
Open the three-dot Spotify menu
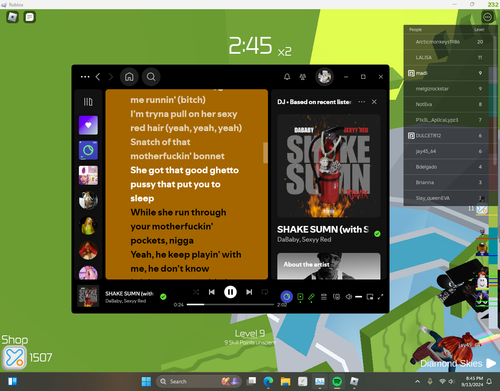[x=85, y=77]
